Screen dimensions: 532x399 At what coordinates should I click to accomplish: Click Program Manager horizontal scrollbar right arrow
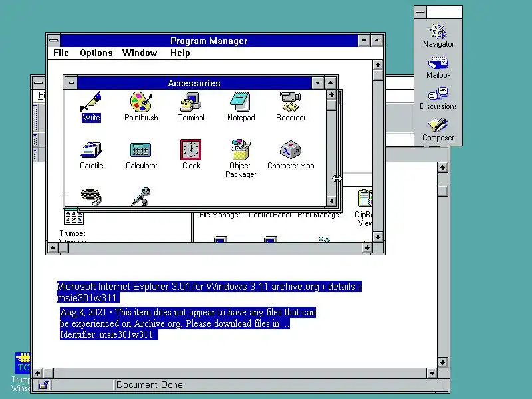367,247
